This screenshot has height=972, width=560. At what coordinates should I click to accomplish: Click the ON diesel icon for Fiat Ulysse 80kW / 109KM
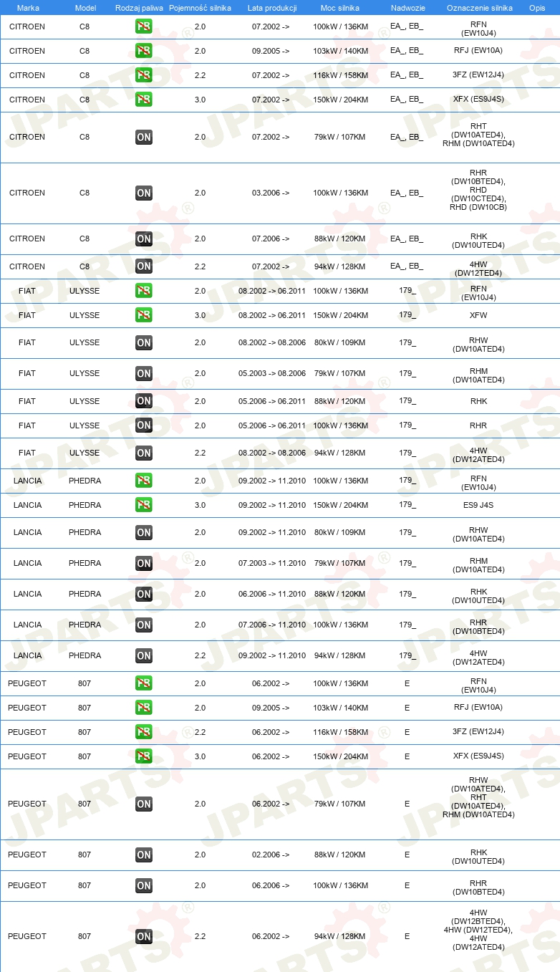[x=144, y=342]
